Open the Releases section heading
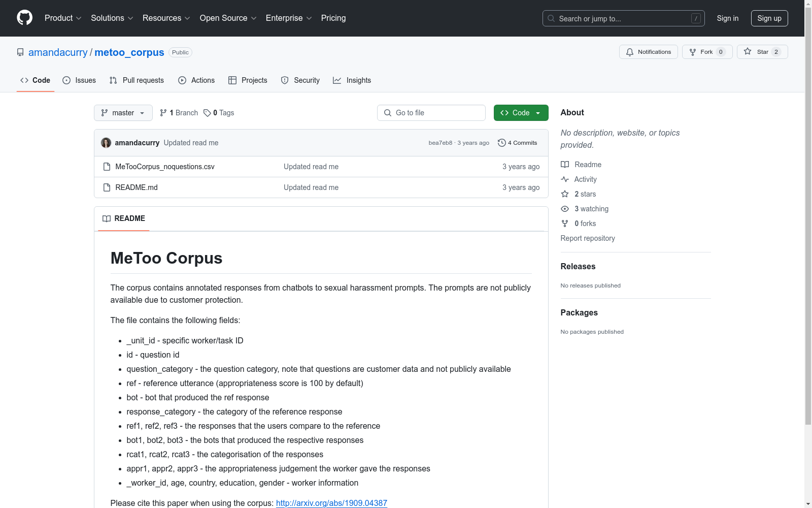 pos(578,266)
